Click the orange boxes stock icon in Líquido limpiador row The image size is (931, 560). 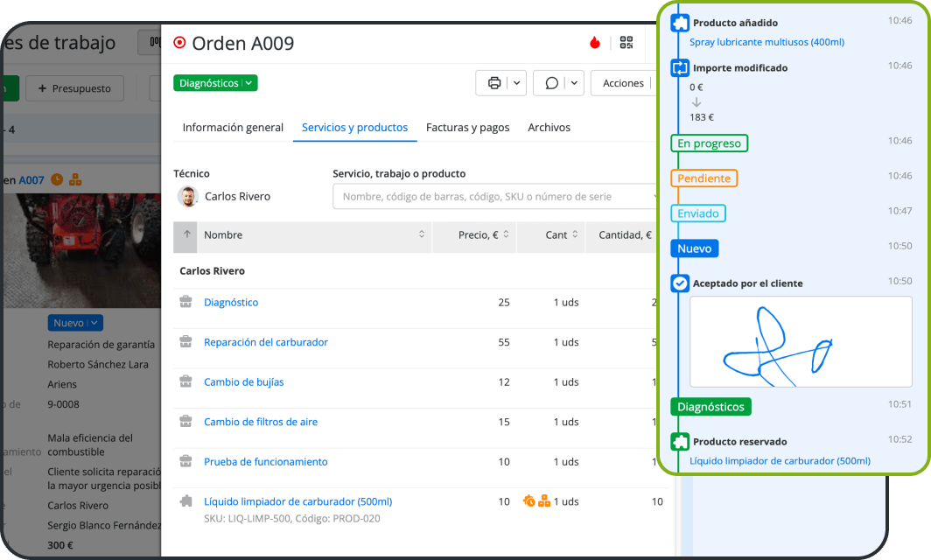[544, 500]
